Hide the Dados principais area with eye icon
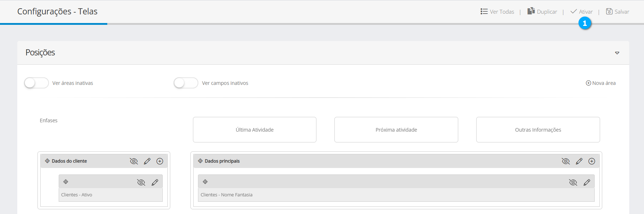This screenshot has height=214, width=644. (x=566, y=161)
